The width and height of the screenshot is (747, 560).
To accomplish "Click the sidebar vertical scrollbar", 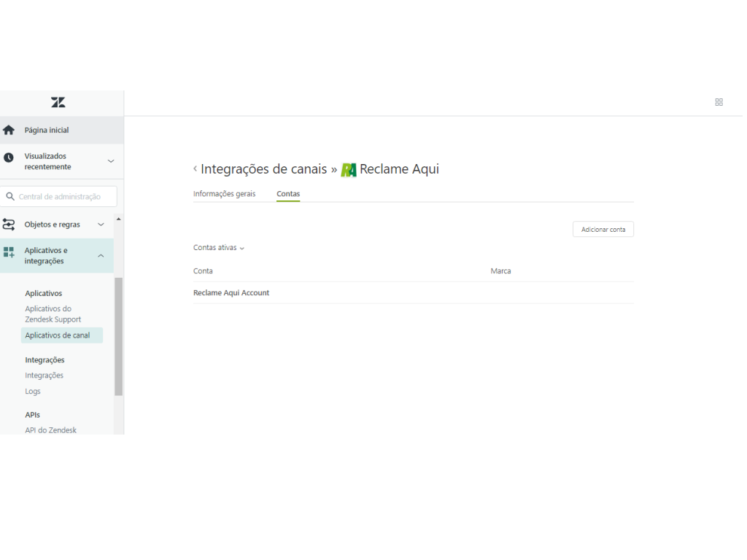I will (x=119, y=335).
